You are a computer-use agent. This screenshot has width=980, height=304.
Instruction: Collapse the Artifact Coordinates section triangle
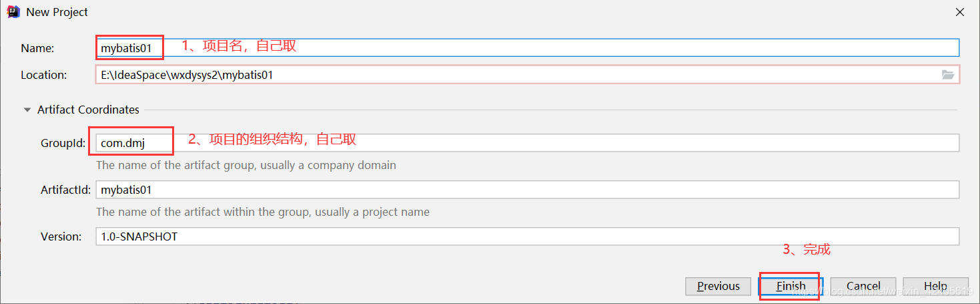point(27,110)
